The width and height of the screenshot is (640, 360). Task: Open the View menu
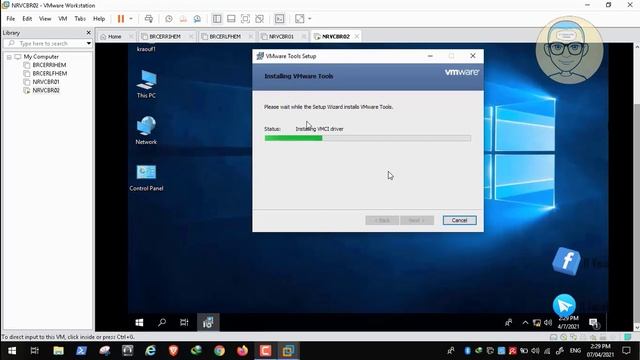click(45, 19)
